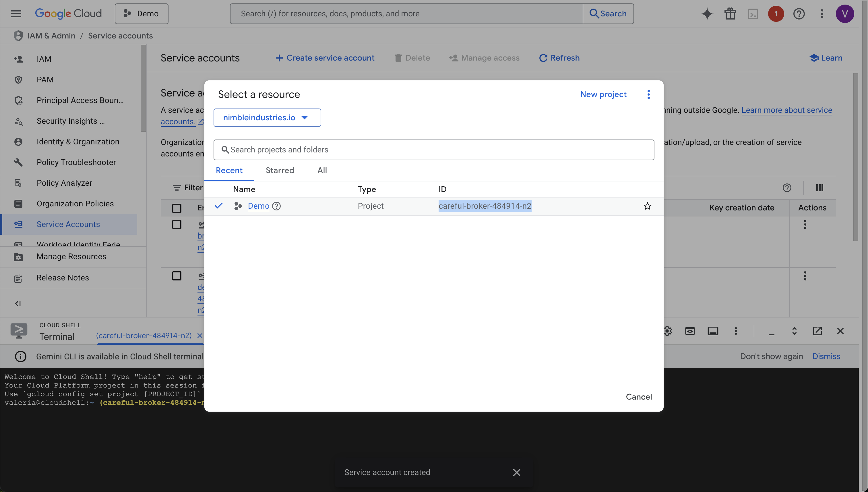The image size is (868, 492).
Task: Open the column display options icon
Action: (x=819, y=188)
